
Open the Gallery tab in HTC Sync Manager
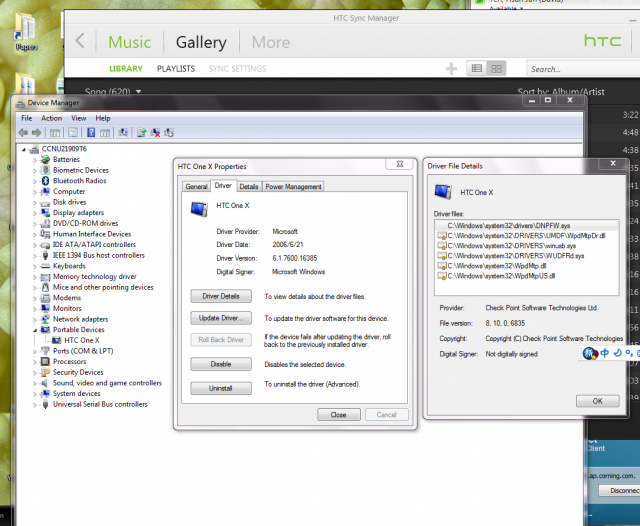(201, 42)
